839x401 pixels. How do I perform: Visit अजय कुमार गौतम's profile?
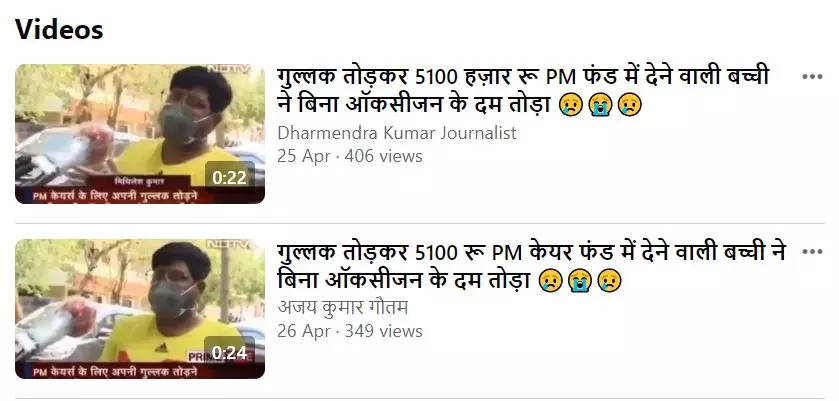click(342, 308)
